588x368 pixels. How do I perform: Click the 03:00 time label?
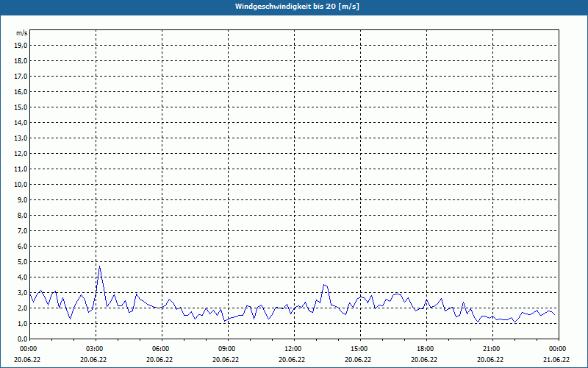(x=96, y=349)
